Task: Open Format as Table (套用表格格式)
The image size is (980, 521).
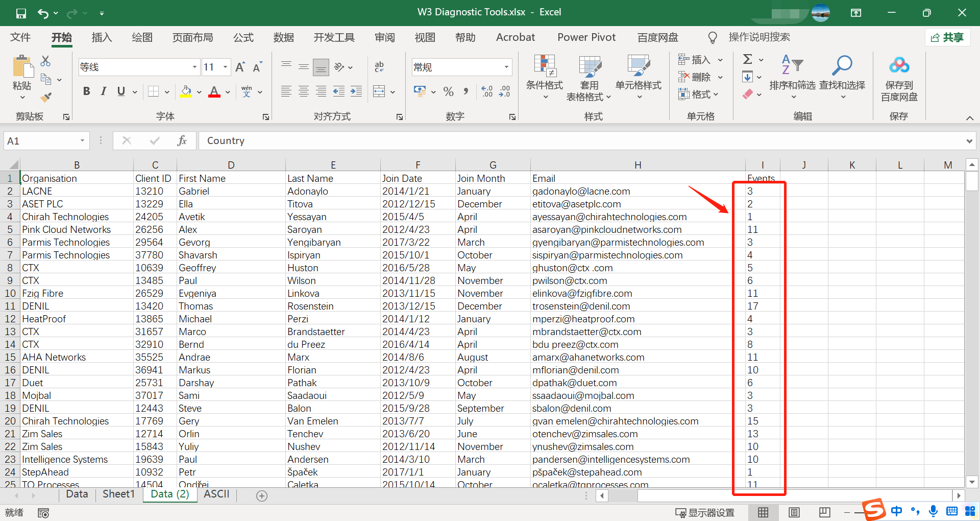Action: [x=589, y=78]
